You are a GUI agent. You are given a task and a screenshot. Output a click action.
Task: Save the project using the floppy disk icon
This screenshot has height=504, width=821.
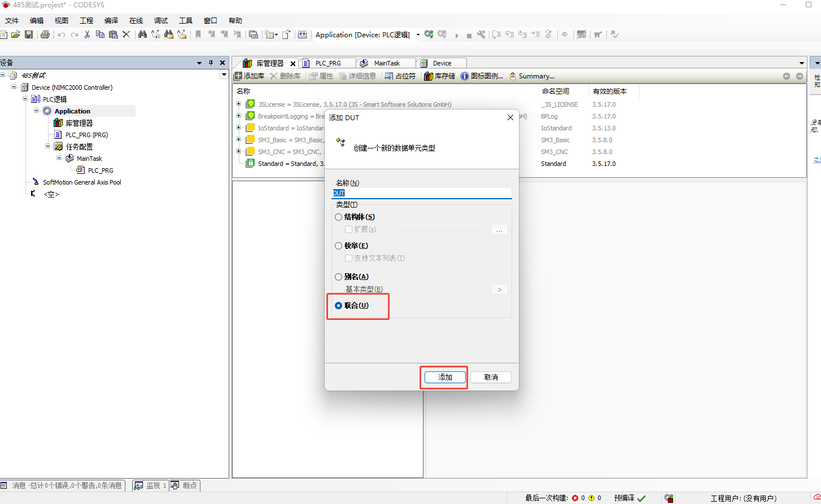[x=29, y=34]
